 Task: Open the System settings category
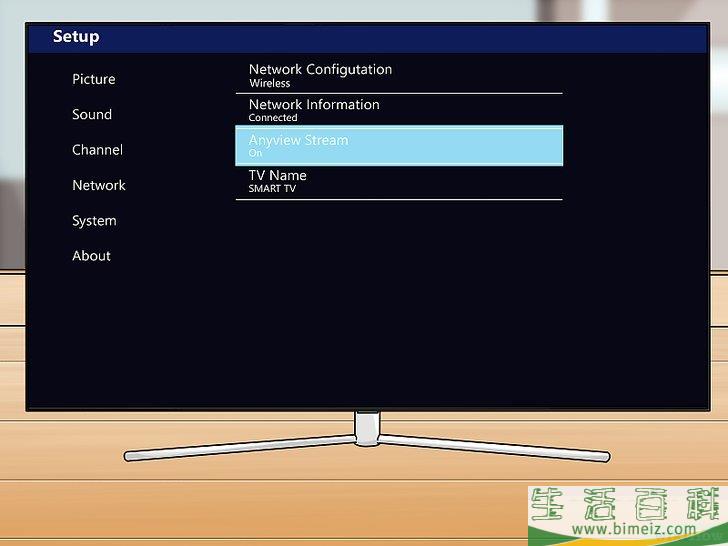[94, 220]
